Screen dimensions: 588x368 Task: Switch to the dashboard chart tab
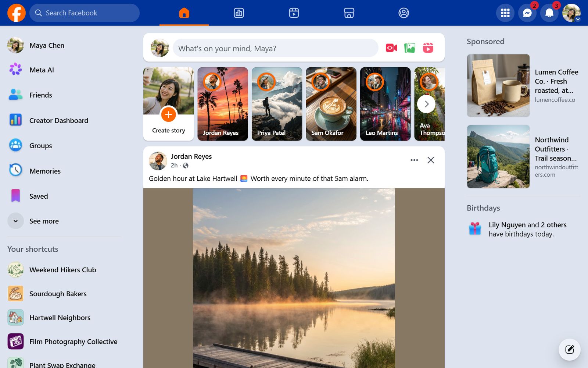pyautogui.click(x=239, y=13)
